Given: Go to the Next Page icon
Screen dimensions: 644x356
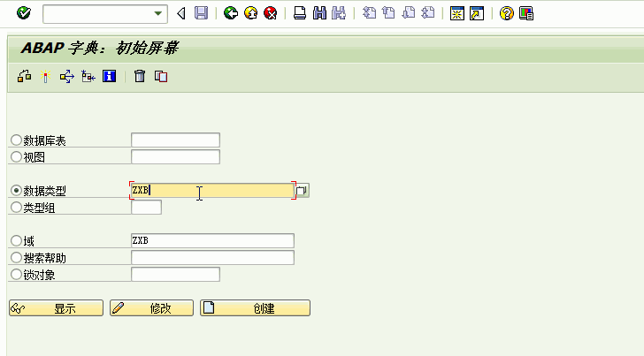Looking at the screenshot, I should pos(409,13).
